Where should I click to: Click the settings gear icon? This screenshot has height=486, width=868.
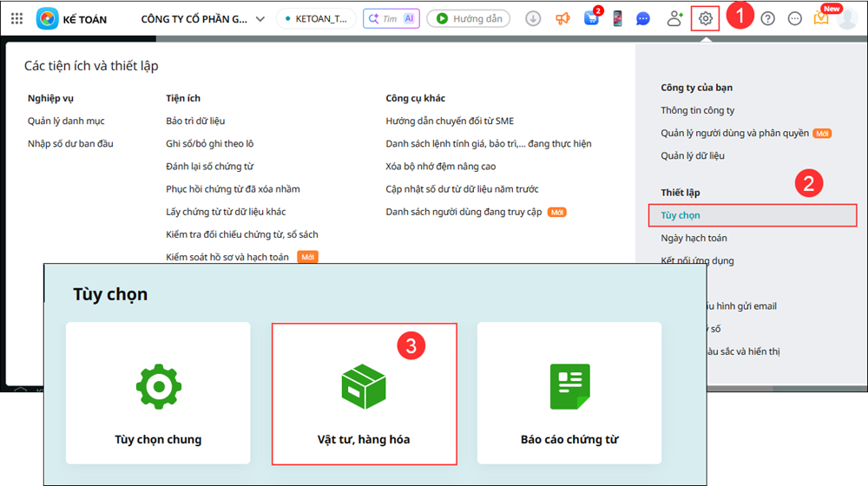point(706,18)
